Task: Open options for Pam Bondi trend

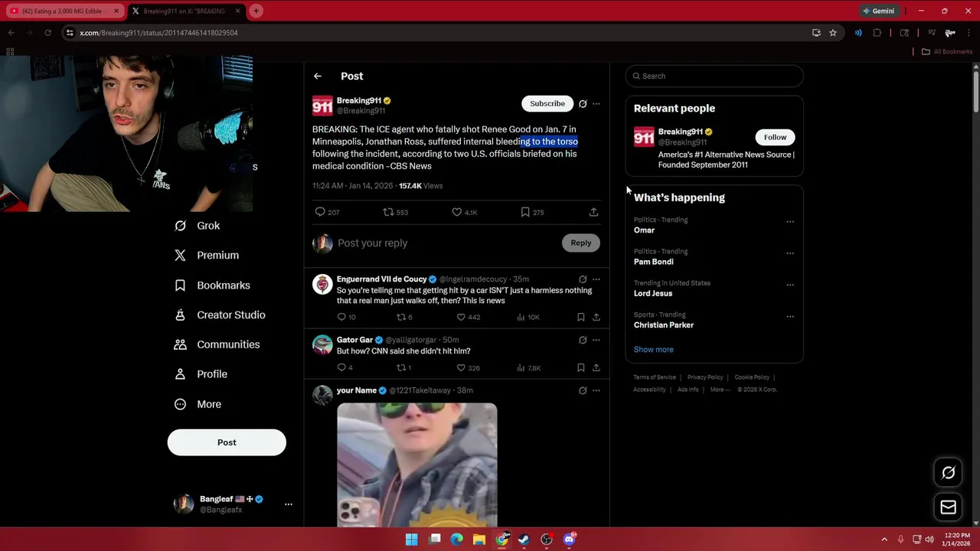Action: [x=790, y=253]
